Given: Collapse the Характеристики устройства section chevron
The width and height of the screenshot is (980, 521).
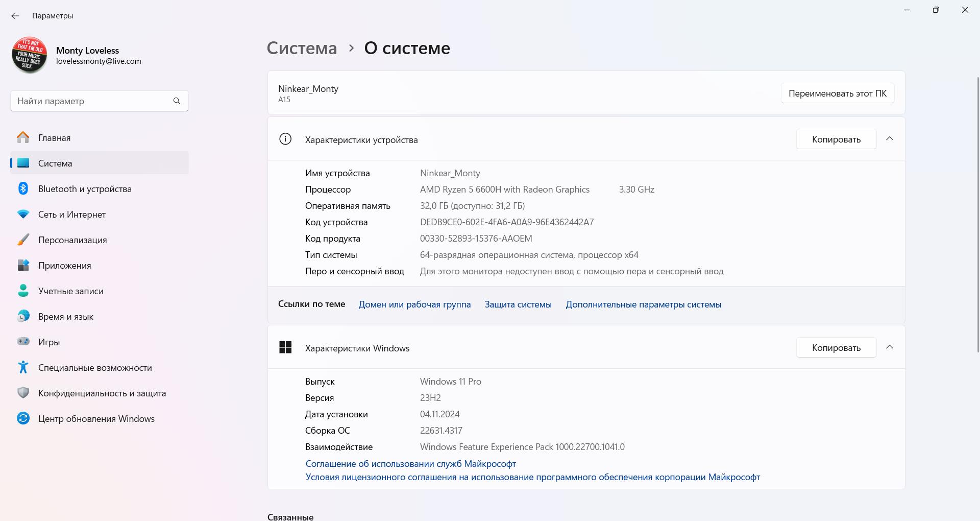Looking at the screenshot, I should tap(890, 139).
